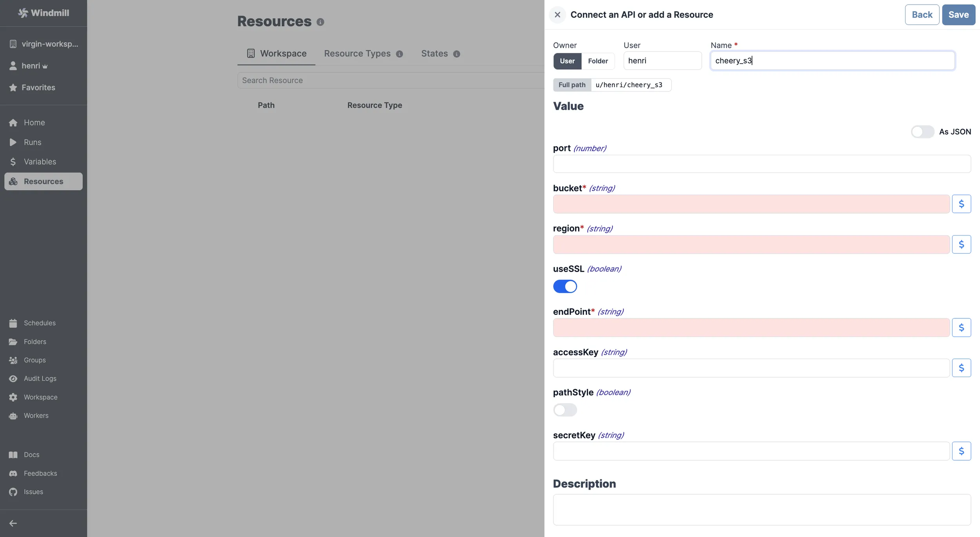Disable the useSSL toggle
The width and height of the screenshot is (980, 537).
pyautogui.click(x=565, y=286)
